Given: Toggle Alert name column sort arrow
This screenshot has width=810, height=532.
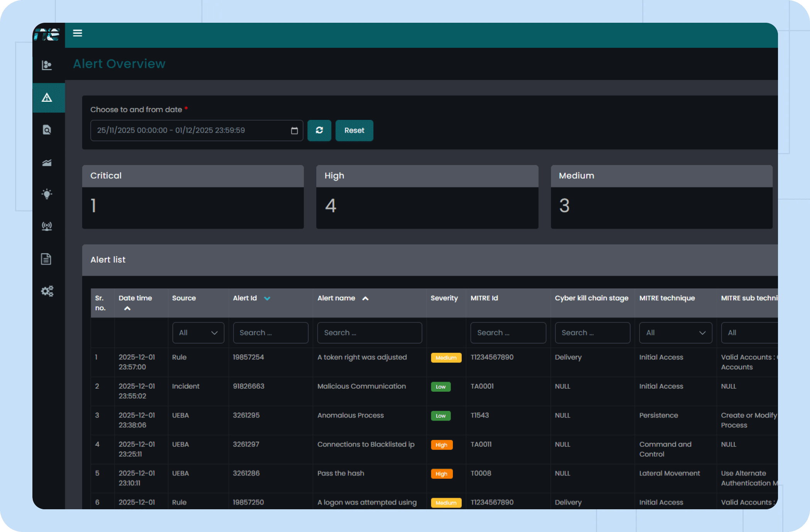Looking at the screenshot, I should click(x=365, y=298).
